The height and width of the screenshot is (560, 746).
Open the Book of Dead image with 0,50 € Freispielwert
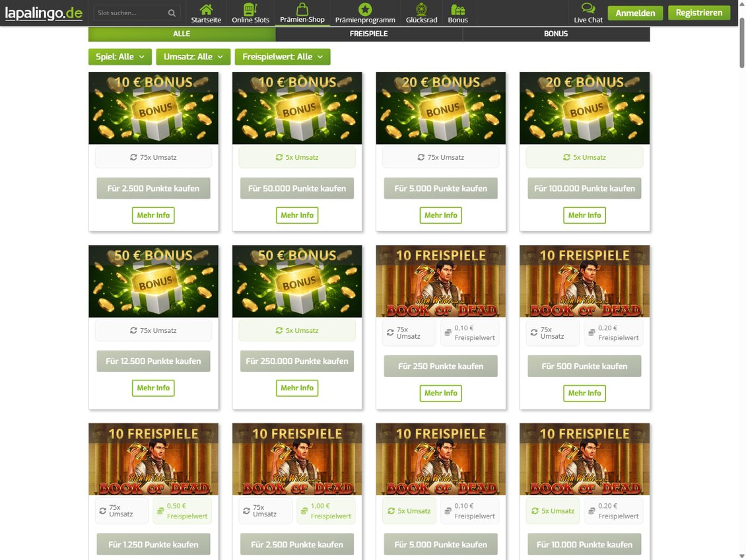click(x=153, y=459)
